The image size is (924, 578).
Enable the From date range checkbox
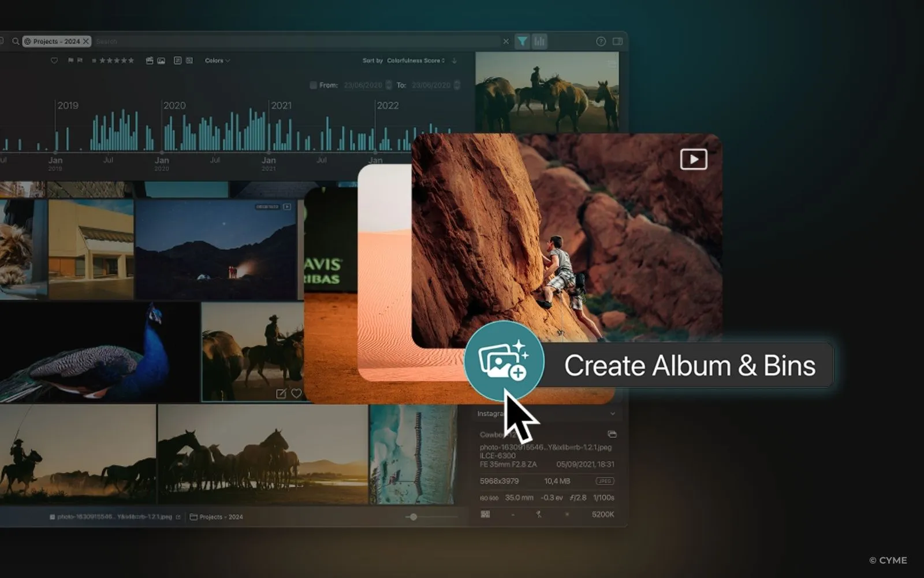click(x=313, y=85)
